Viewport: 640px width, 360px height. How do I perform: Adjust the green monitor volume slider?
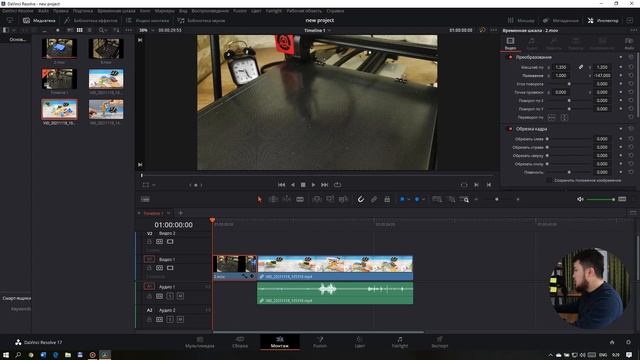pos(601,199)
